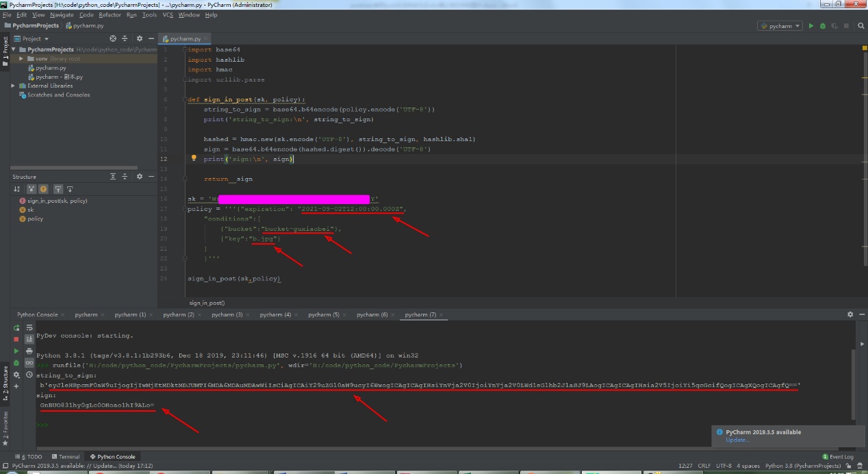Toggle soft-wrap in the console toolbar

(29, 328)
